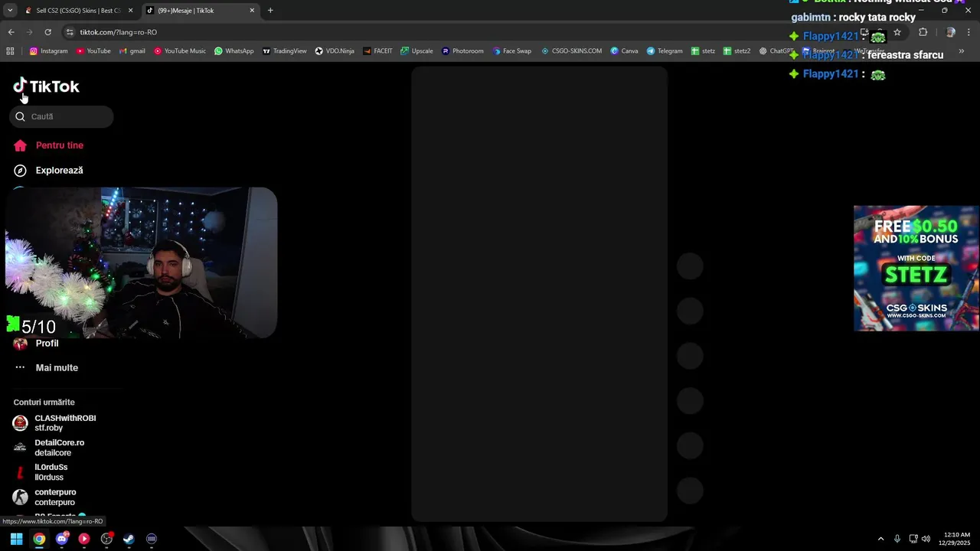Open the Pentru tine home feed
The width and height of the screenshot is (980, 551).
tap(48, 145)
